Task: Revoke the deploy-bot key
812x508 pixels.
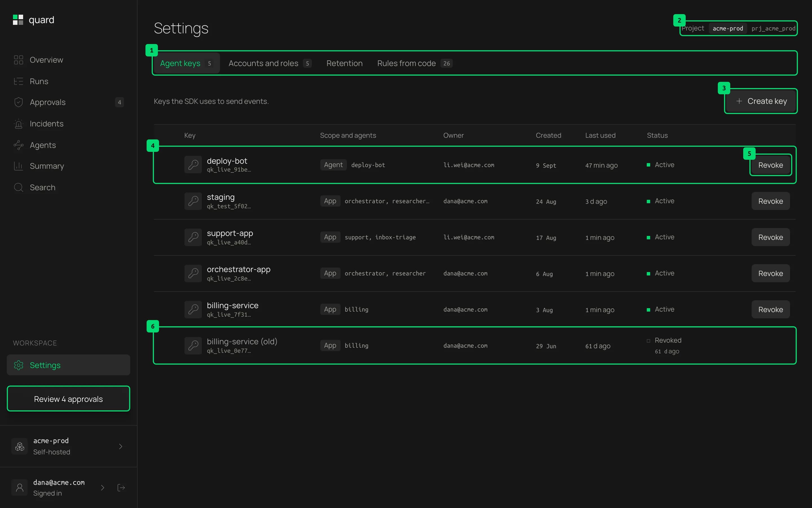Action: pos(770,165)
